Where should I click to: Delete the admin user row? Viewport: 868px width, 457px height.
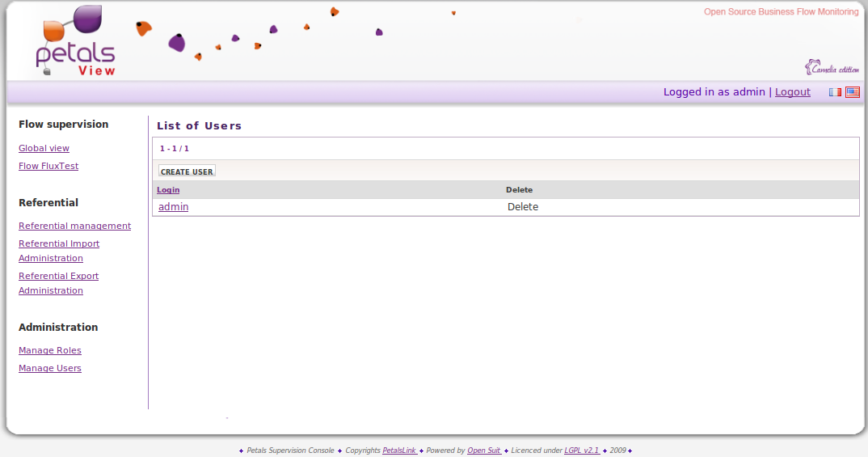[x=522, y=207]
